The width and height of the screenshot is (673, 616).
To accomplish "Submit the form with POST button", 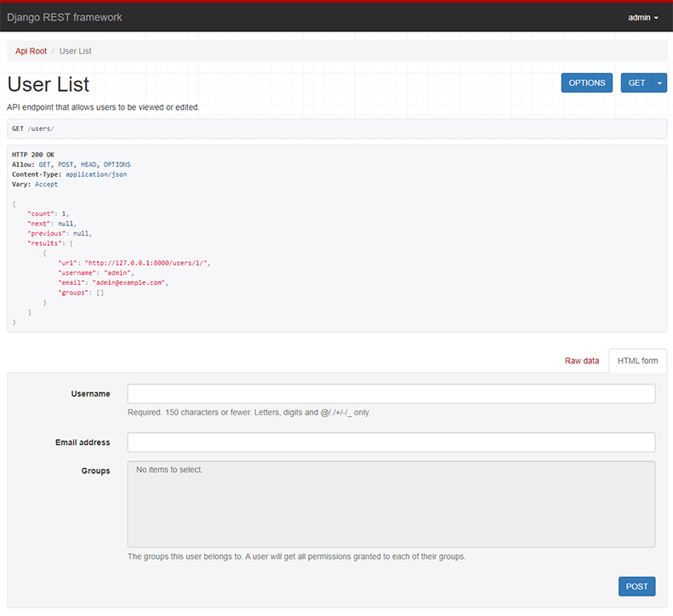I will coord(636,586).
